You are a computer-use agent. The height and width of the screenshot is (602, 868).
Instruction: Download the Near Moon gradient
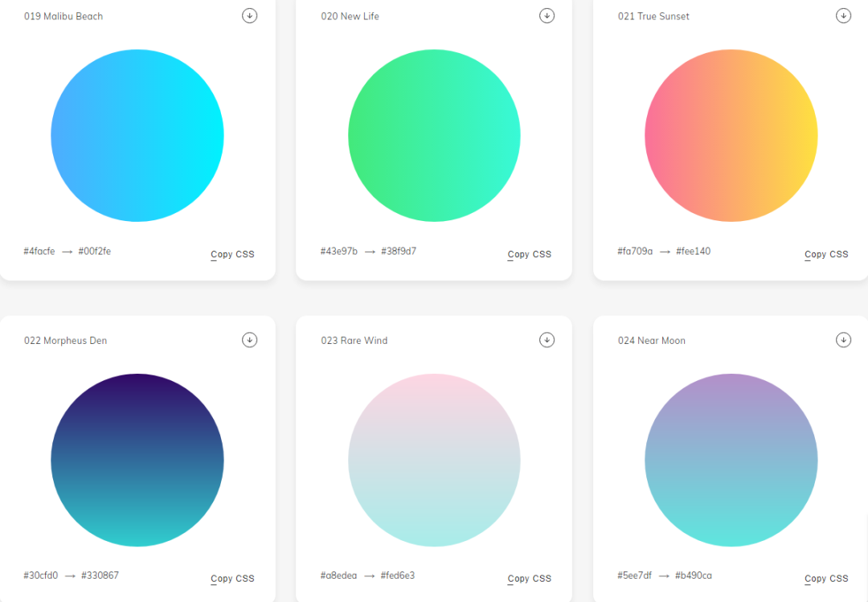coord(844,339)
